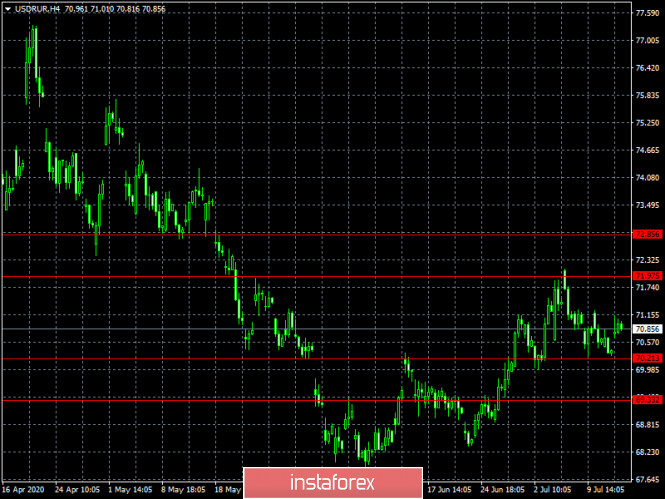This screenshot has height=499, width=665.
Task: Select the solid red line at 71.971
Action: click(x=300, y=276)
